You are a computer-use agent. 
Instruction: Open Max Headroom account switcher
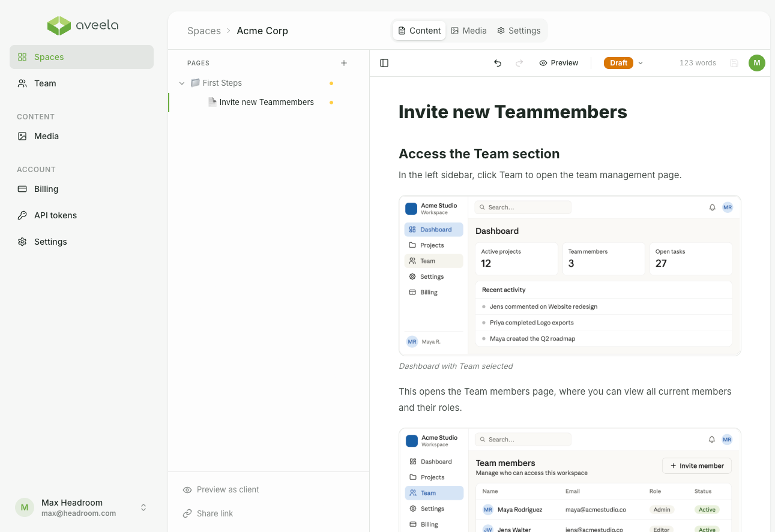[x=82, y=507]
